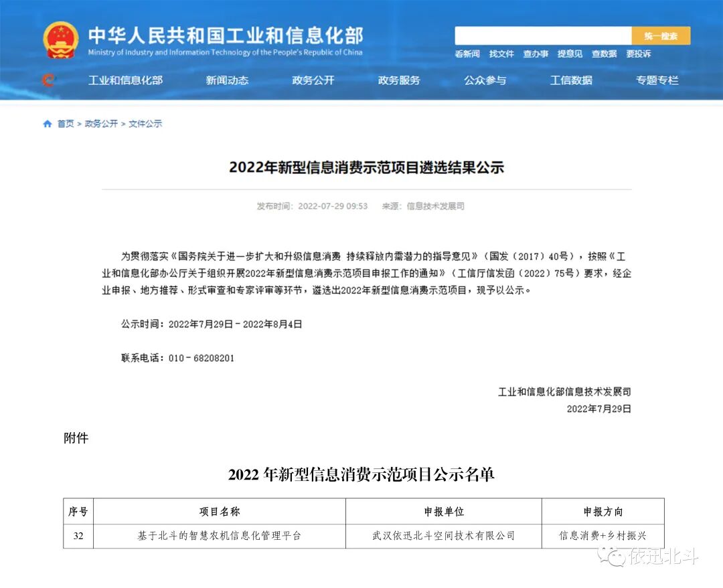Click the home icon in the breadcrumb
This screenshot has height=588, width=723.
click(47, 124)
